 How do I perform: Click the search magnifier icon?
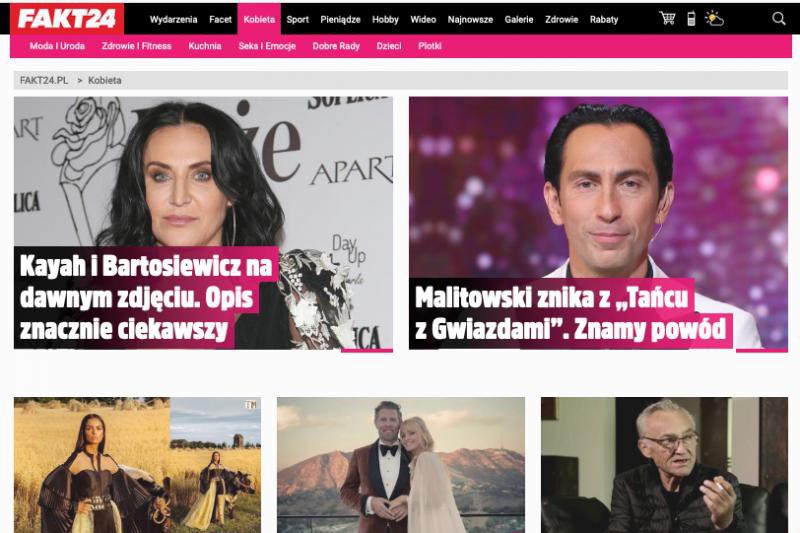click(779, 19)
